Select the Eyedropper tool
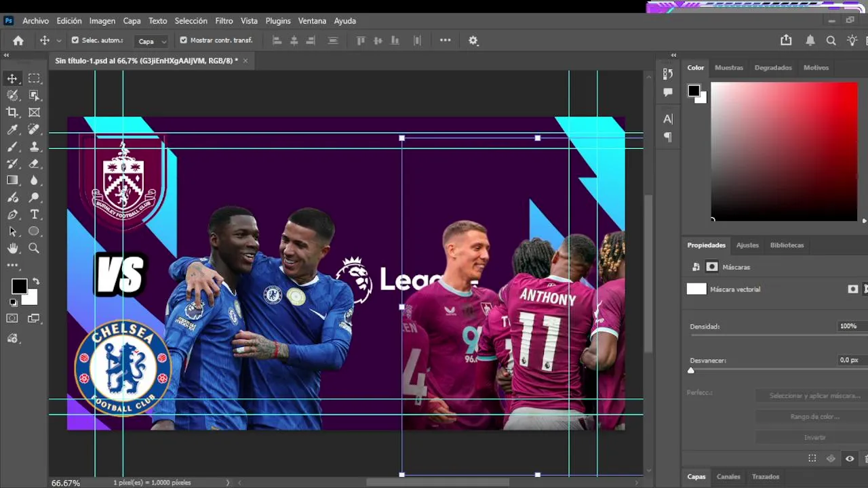The image size is (868, 488). pyautogui.click(x=12, y=129)
